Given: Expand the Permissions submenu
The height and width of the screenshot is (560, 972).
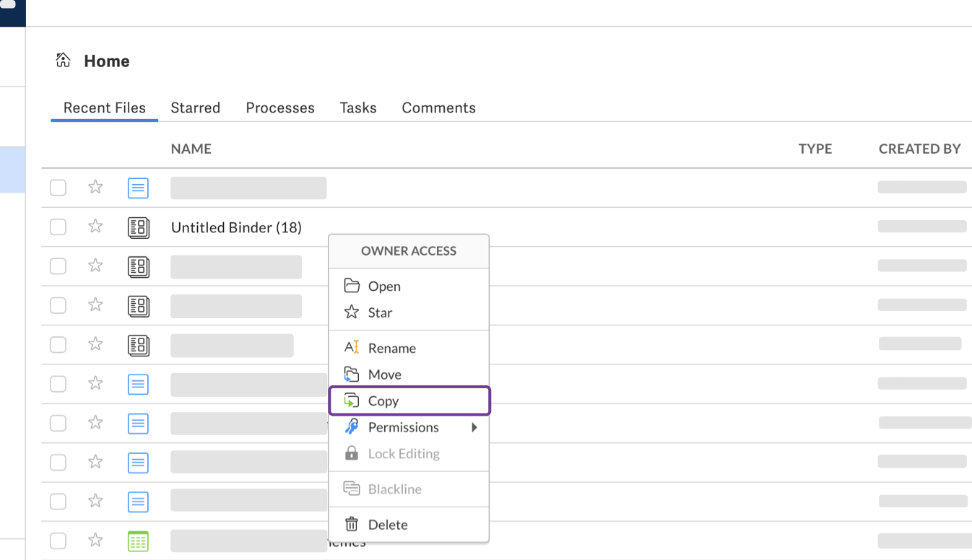Looking at the screenshot, I should click(x=475, y=427).
